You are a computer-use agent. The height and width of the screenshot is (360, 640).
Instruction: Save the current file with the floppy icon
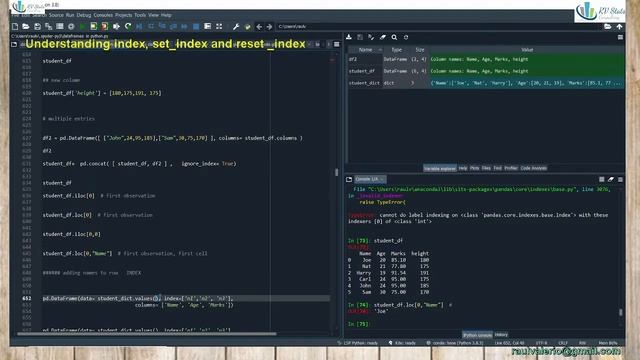[37, 27]
